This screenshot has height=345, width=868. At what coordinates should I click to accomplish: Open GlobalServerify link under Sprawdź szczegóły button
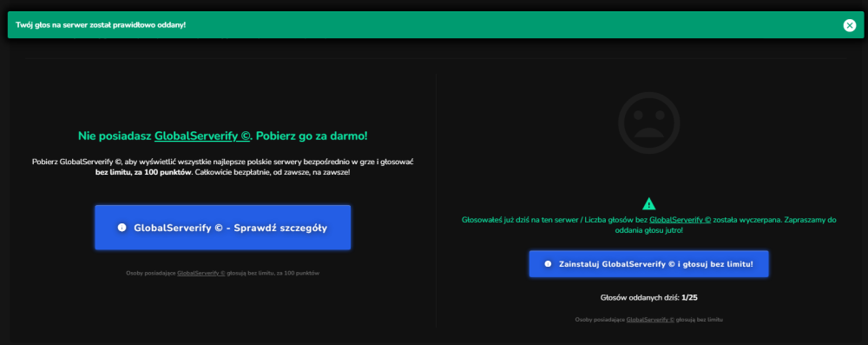(201, 273)
